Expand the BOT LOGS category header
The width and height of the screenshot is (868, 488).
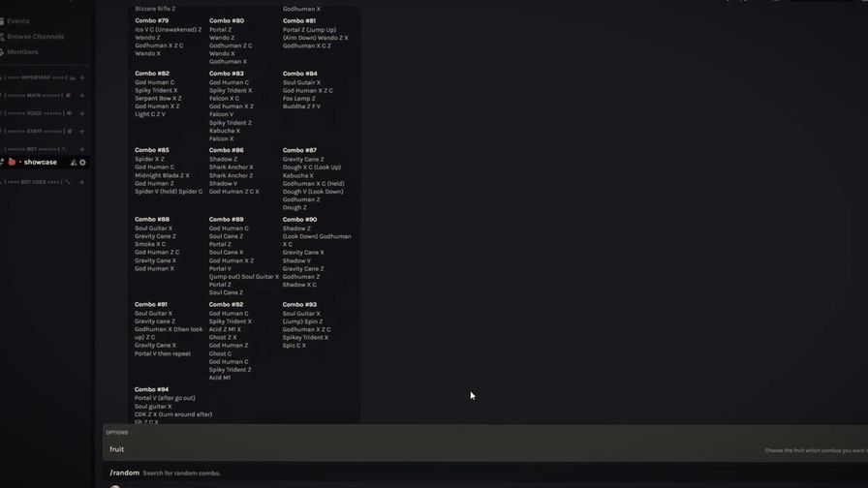31,182
